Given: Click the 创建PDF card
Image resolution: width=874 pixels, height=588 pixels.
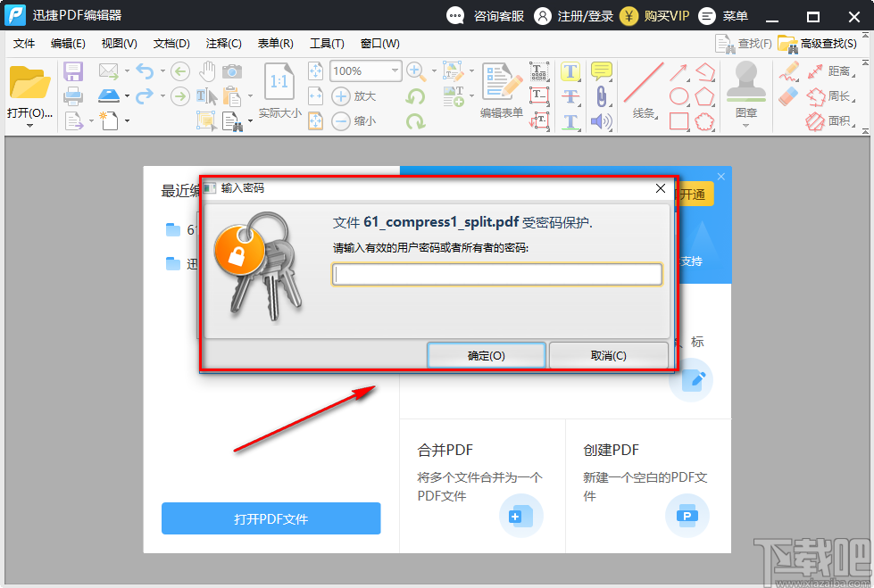Looking at the screenshot, I should [648, 485].
